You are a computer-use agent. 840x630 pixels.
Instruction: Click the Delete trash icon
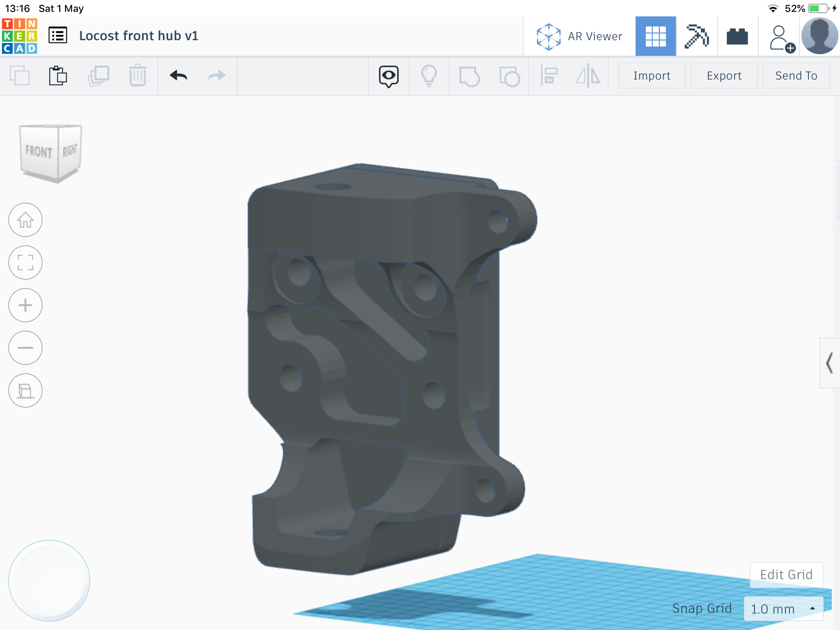tap(138, 75)
